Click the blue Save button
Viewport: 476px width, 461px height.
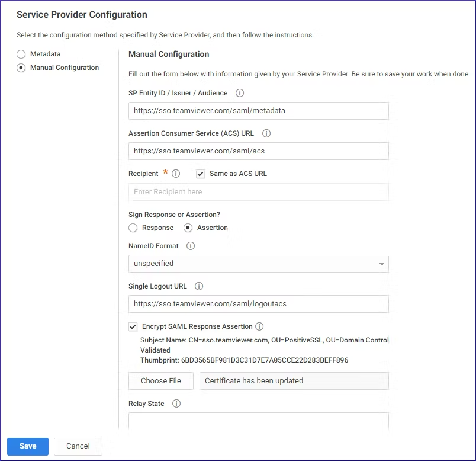tap(28, 446)
